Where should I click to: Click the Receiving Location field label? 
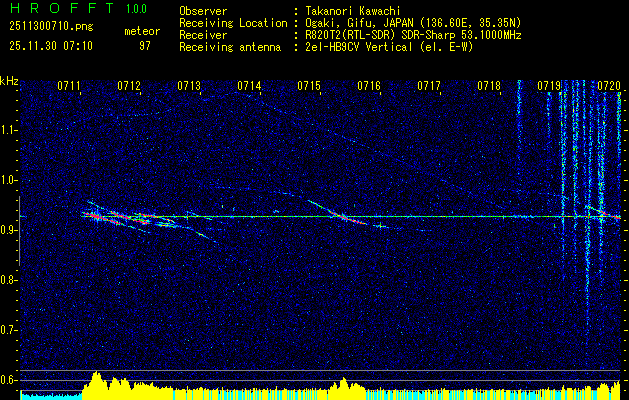pyautogui.click(x=233, y=23)
